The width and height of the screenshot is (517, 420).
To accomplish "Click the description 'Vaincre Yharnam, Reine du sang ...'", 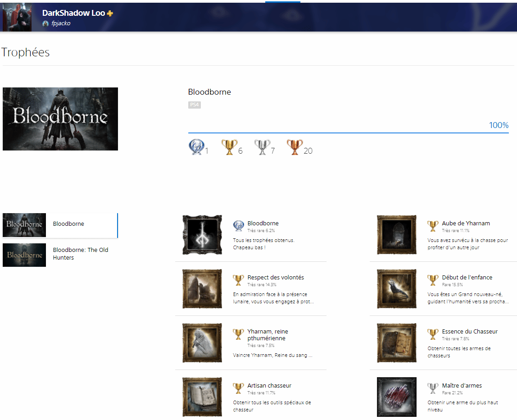I will click(x=272, y=356).
